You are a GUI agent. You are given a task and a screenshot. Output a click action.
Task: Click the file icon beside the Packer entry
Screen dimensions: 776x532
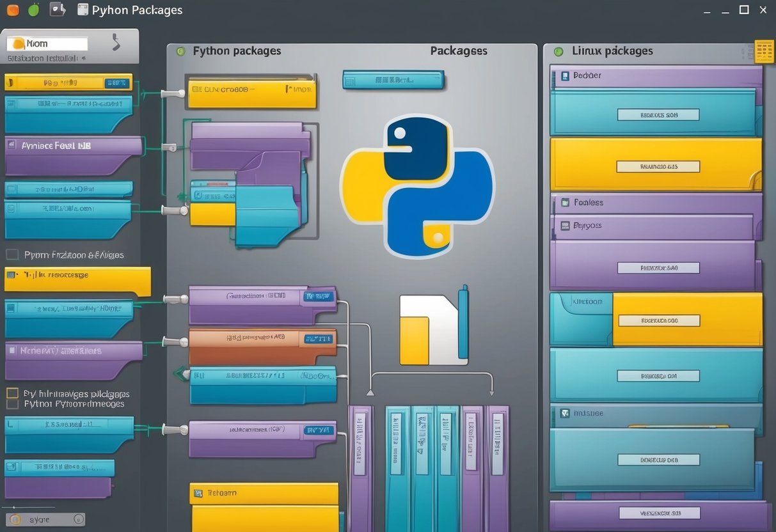[565, 75]
